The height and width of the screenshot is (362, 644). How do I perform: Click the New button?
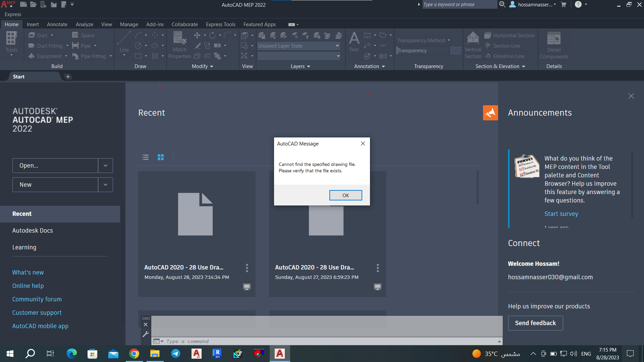point(55,185)
